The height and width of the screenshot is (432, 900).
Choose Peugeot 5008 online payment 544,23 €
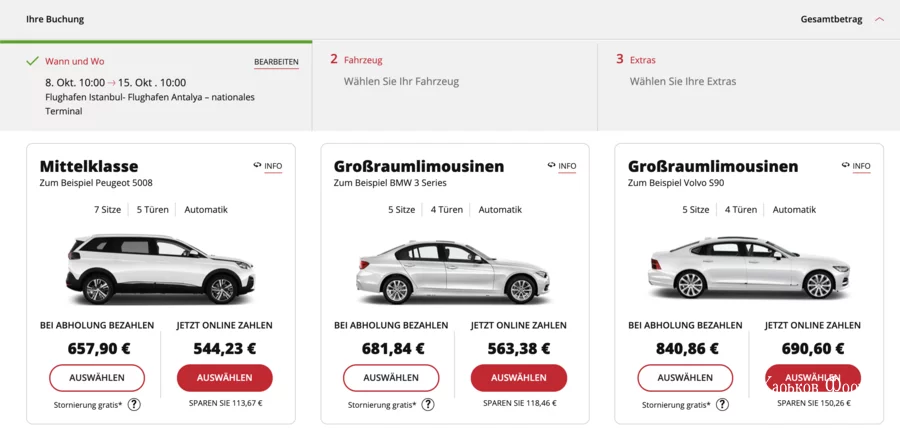(x=224, y=378)
